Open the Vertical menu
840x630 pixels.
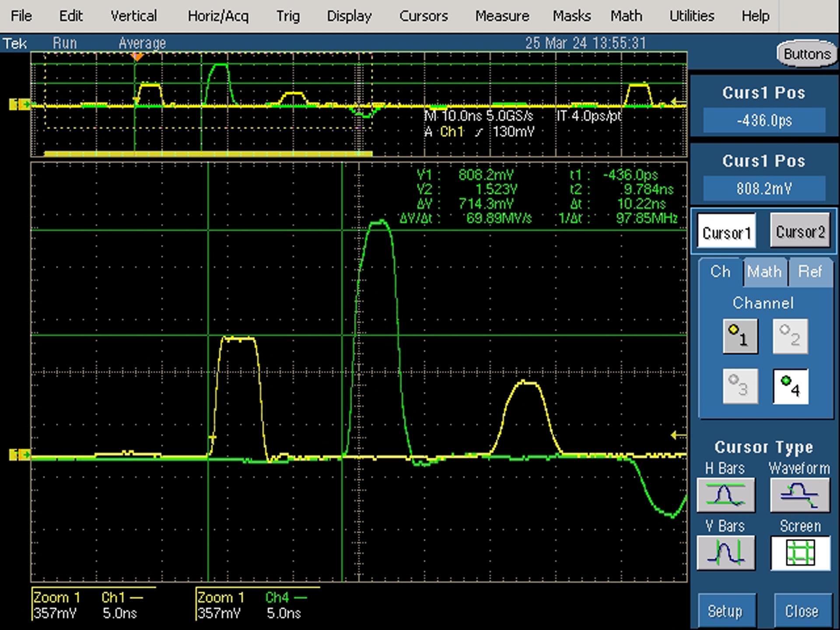(133, 16)
